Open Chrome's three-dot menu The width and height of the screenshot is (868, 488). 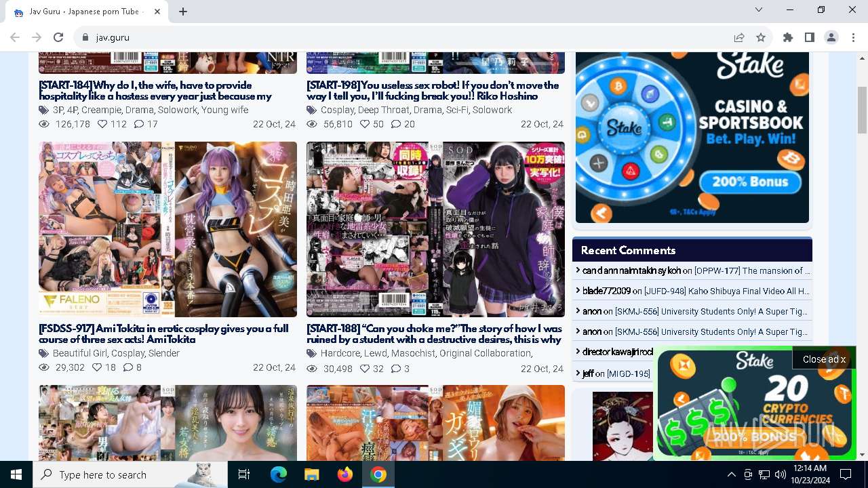[x=853, y=37]
